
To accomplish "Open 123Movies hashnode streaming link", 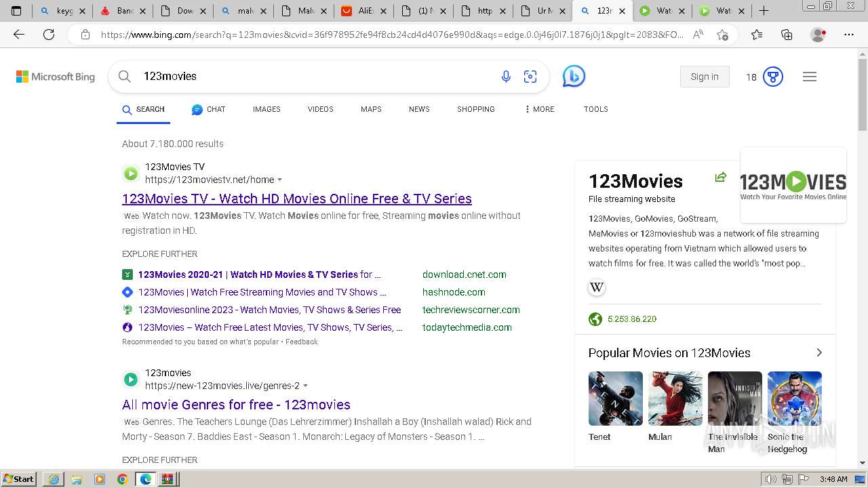I will 262,292.
